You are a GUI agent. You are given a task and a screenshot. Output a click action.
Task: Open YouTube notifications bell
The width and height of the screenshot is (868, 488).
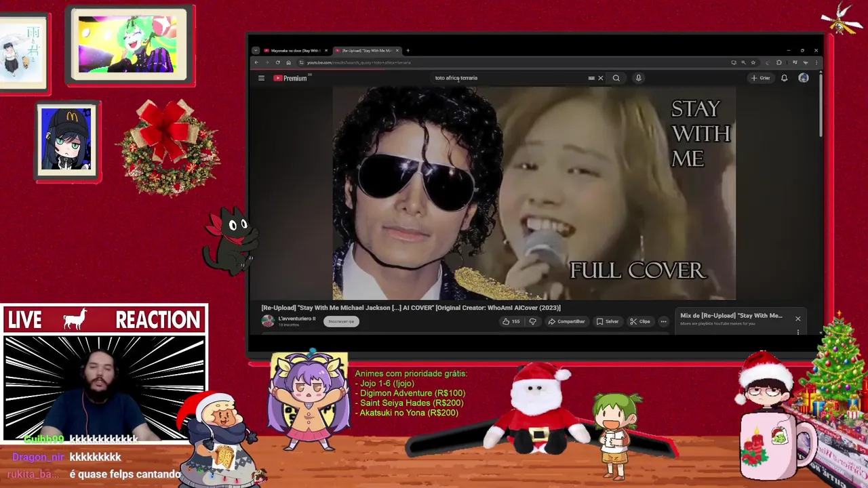(x=785, y=78)
